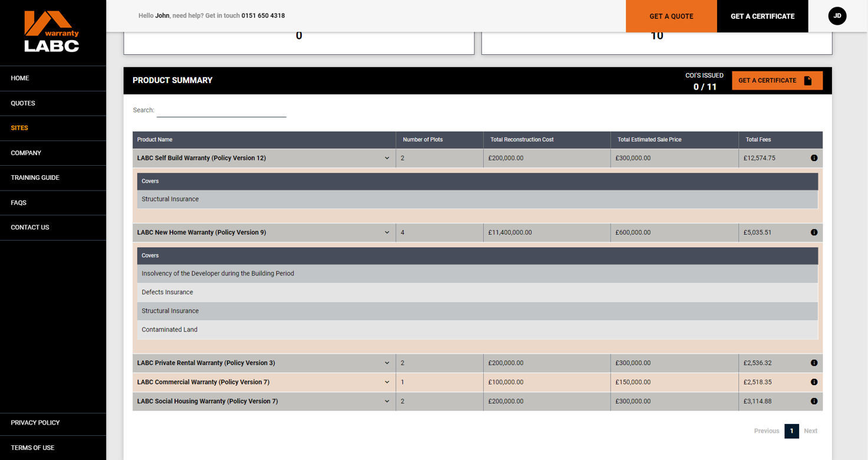Click info icon for Social Housing Warranty fees
Image resolution: width=868 pixels, height=460 pixels.
(814, 402)
